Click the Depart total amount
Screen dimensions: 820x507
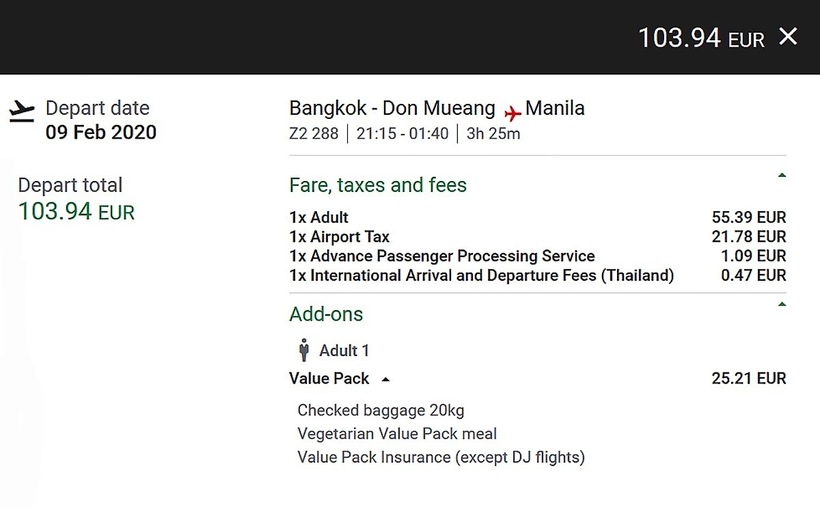click(x=76, y=211)
